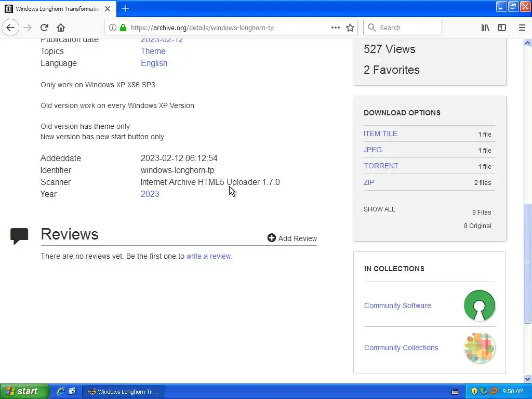Download the TORRENT option
This screenshot has height=399, width=532.
(x=381, y=166)
